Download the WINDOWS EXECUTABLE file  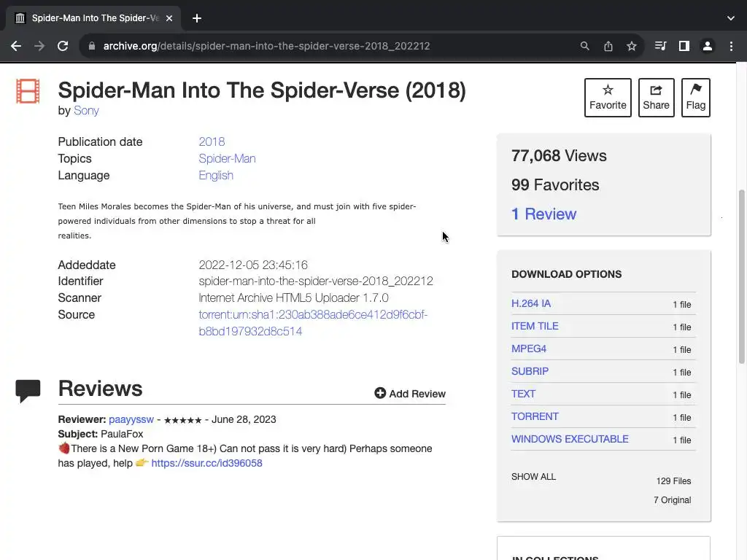pyautogui.click(x=570, y=439)
